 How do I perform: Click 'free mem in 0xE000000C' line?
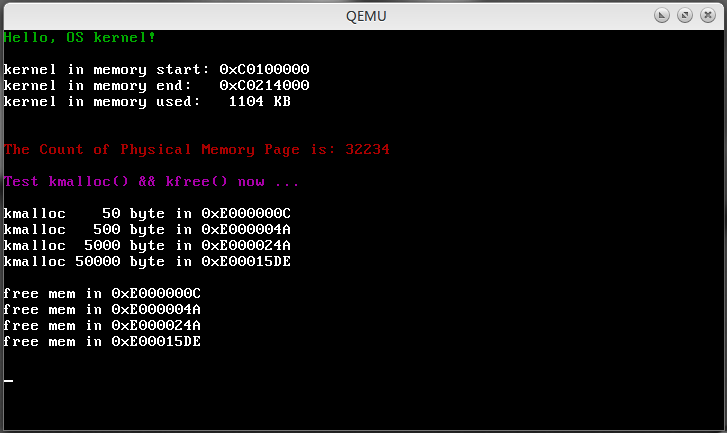point(102,293)
